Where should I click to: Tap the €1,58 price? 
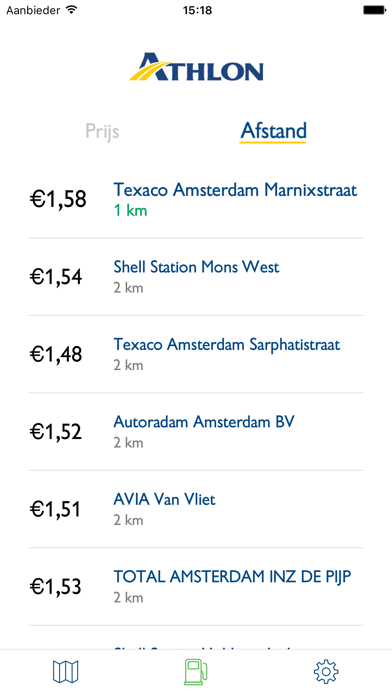pos(58,199)
